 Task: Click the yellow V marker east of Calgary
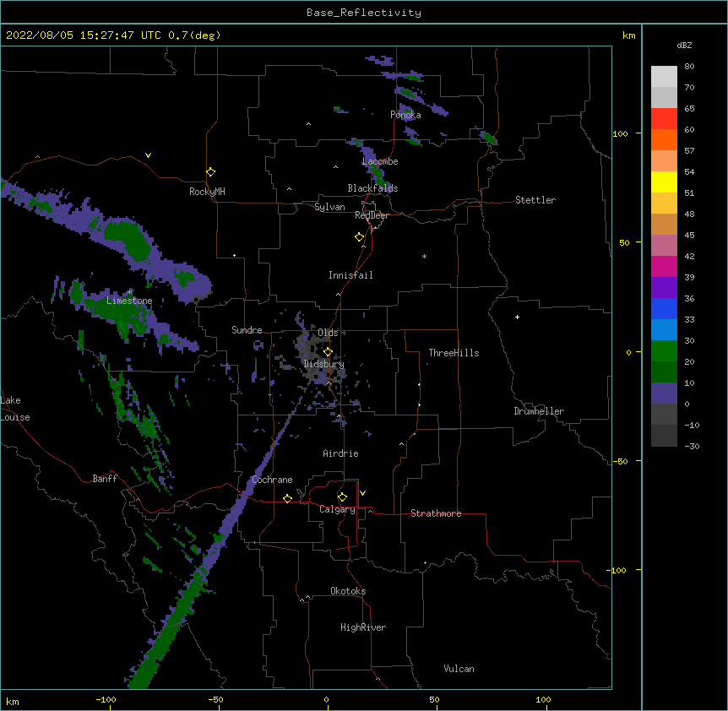point(362,493)
